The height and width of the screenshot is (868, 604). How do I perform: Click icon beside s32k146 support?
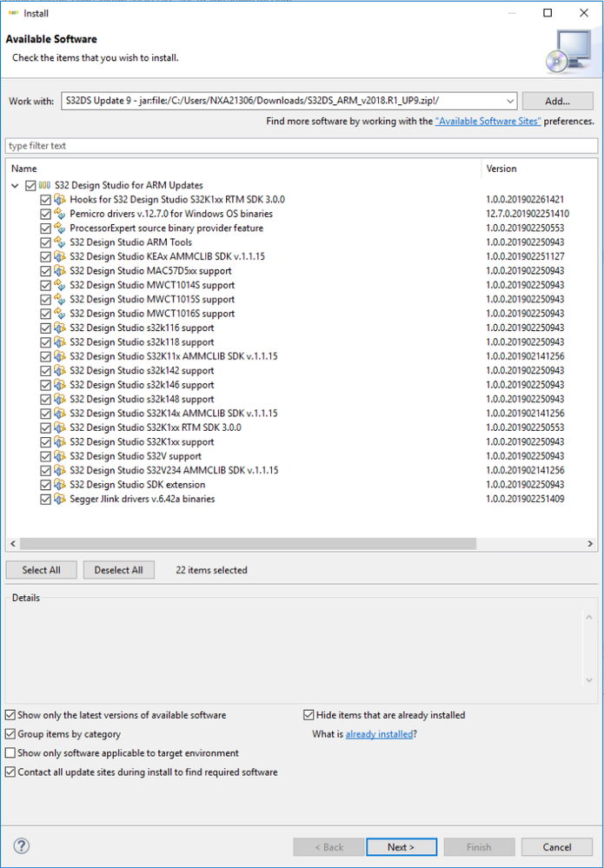(x=60, y=385)
